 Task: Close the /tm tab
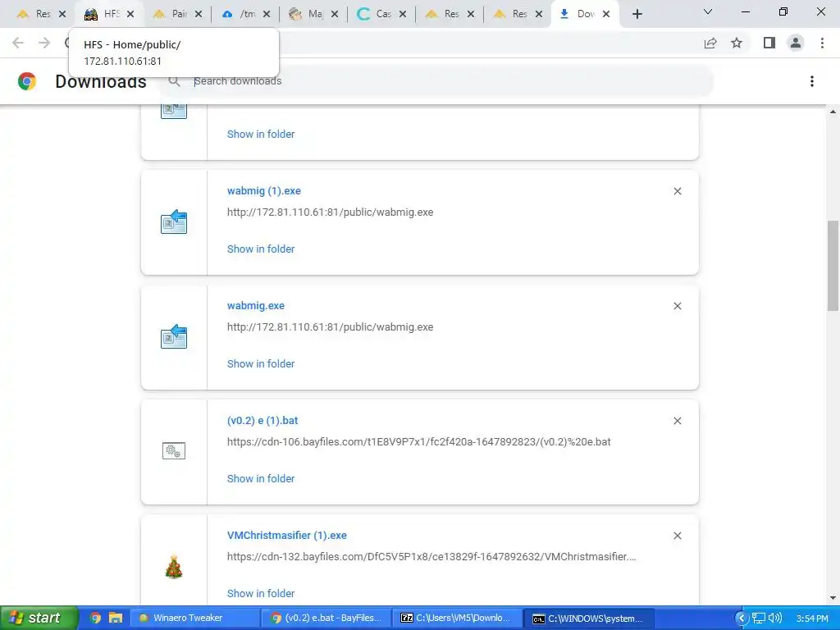coord(267,14)
